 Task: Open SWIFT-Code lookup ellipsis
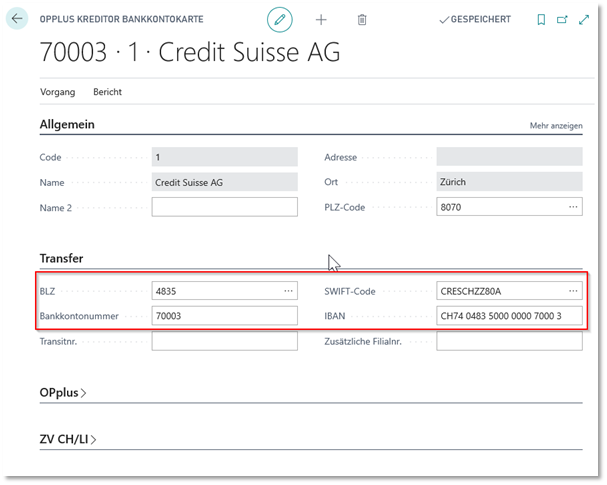coord(573,291)
